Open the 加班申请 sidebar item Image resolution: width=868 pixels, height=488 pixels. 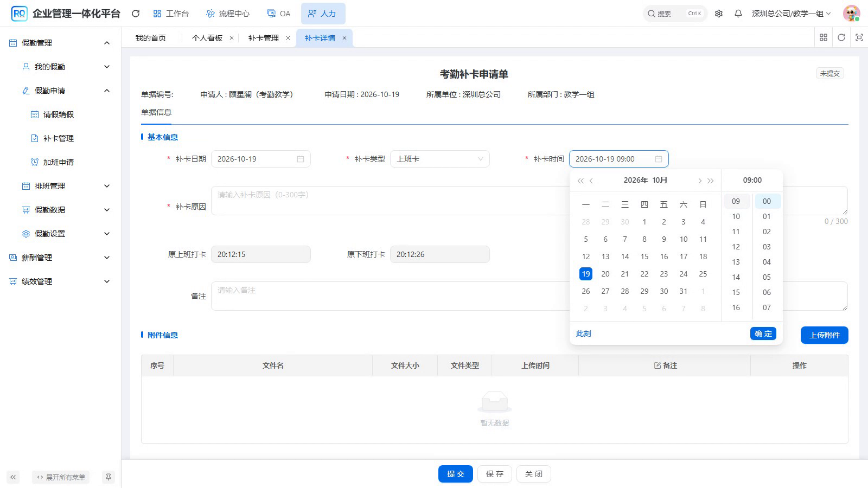(59, 162)
